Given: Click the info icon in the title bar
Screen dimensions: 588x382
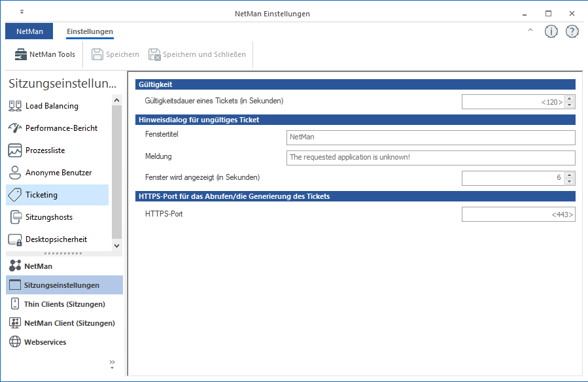Looking at the screenshot, I should coord(551,31).
